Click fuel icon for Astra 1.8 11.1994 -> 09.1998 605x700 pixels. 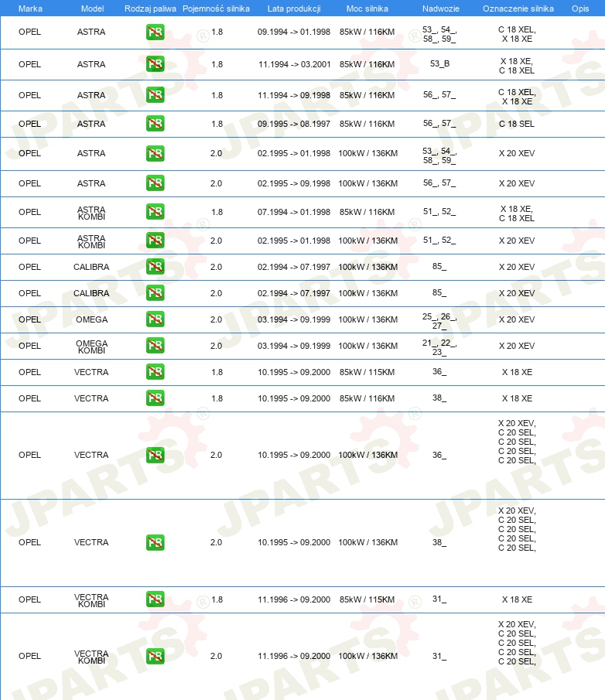[155, 95]
